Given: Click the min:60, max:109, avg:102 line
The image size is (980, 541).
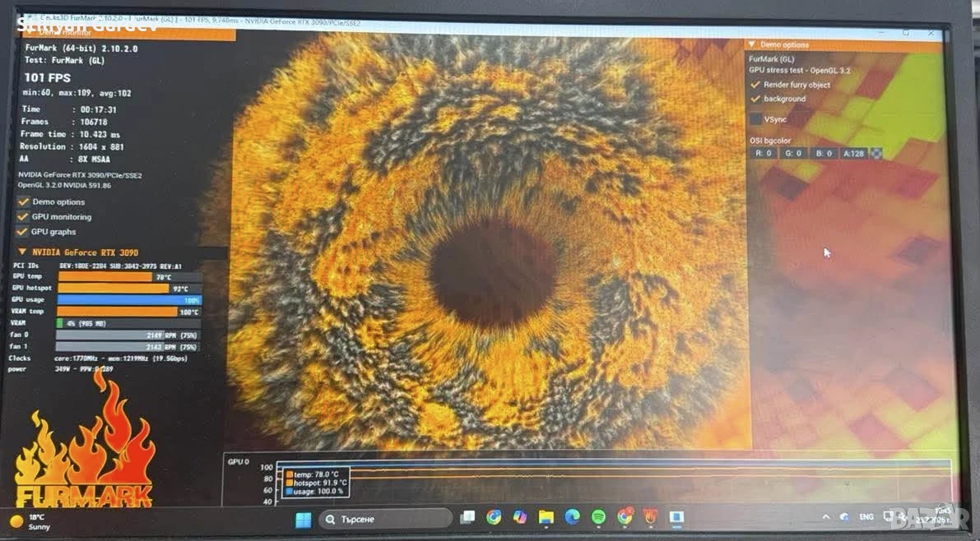Looking at the screenshot, I should (x=77, y=93).
